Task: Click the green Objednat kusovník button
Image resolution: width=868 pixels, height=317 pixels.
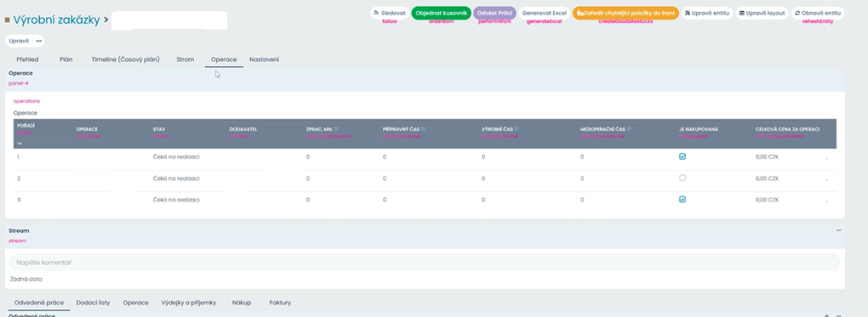Action: [441, 13]
